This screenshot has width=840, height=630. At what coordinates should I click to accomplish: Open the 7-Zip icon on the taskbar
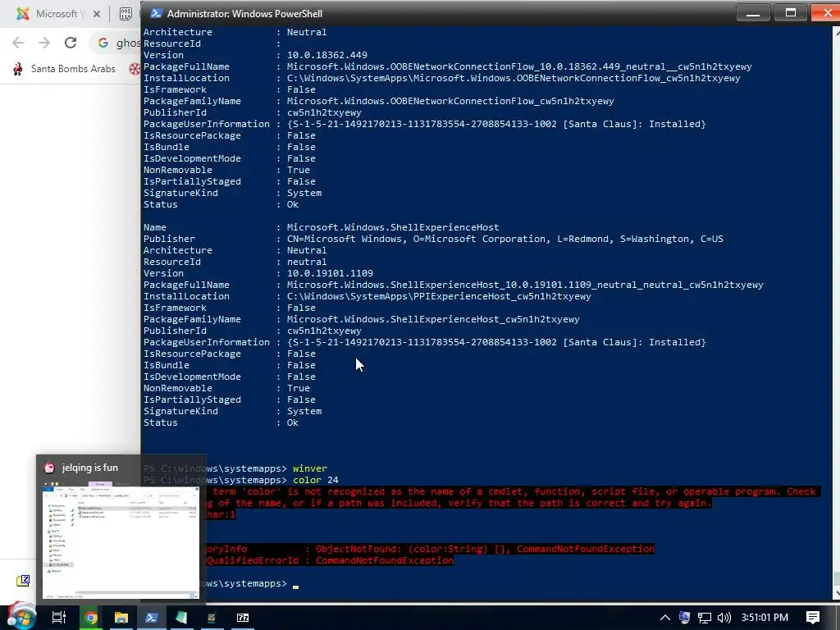(x=243, y=618)
